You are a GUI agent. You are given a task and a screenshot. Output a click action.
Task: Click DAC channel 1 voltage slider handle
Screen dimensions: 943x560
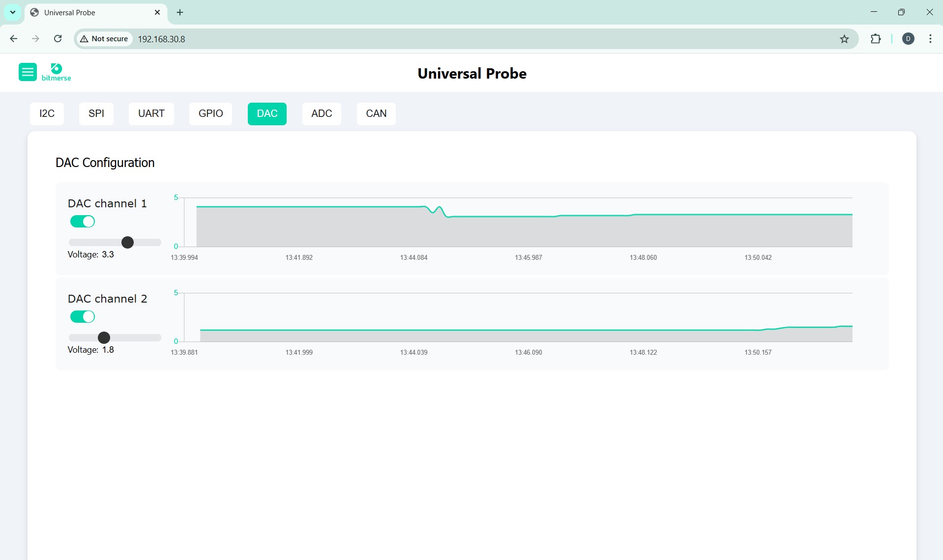tap(127, 242)
